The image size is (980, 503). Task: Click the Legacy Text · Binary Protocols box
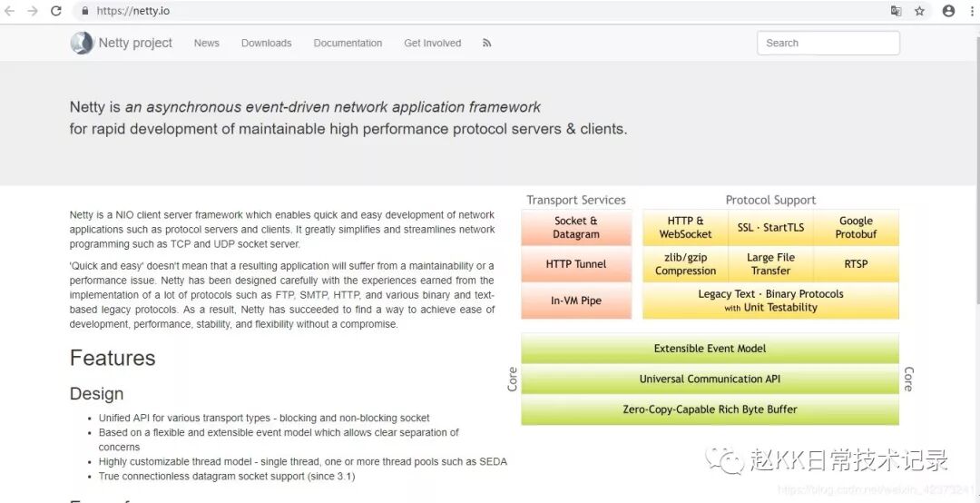(770, 301)
